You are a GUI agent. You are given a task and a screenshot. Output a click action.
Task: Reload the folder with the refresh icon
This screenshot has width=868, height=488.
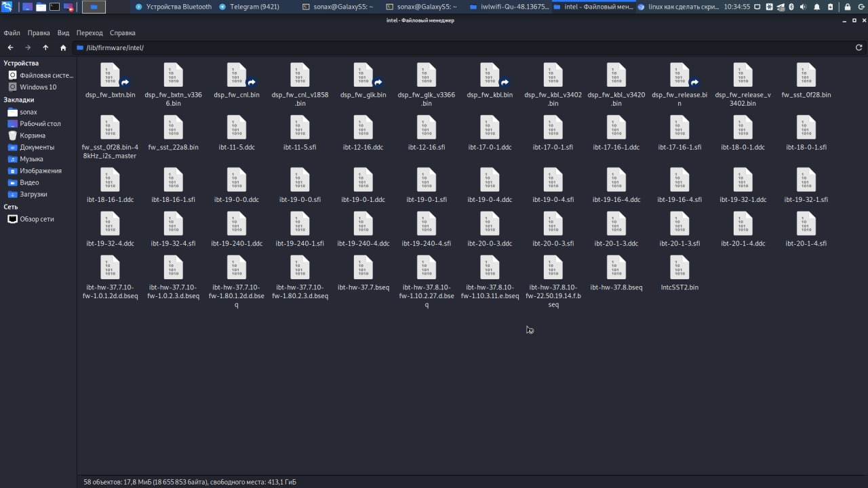859,47
